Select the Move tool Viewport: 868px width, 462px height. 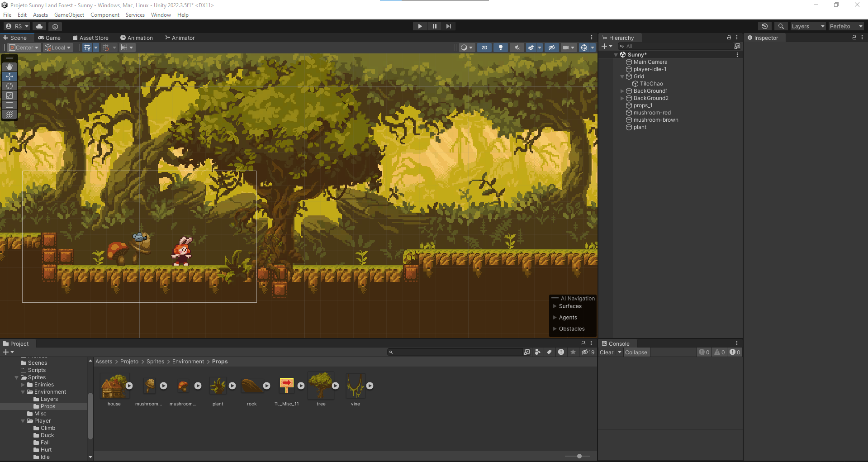coord(9,76)
